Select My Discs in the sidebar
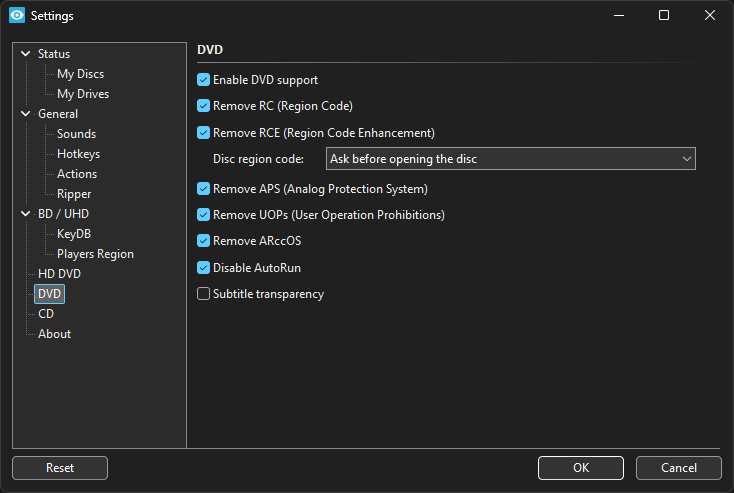This screenshot has height=493, width=734. coord(80,74)
